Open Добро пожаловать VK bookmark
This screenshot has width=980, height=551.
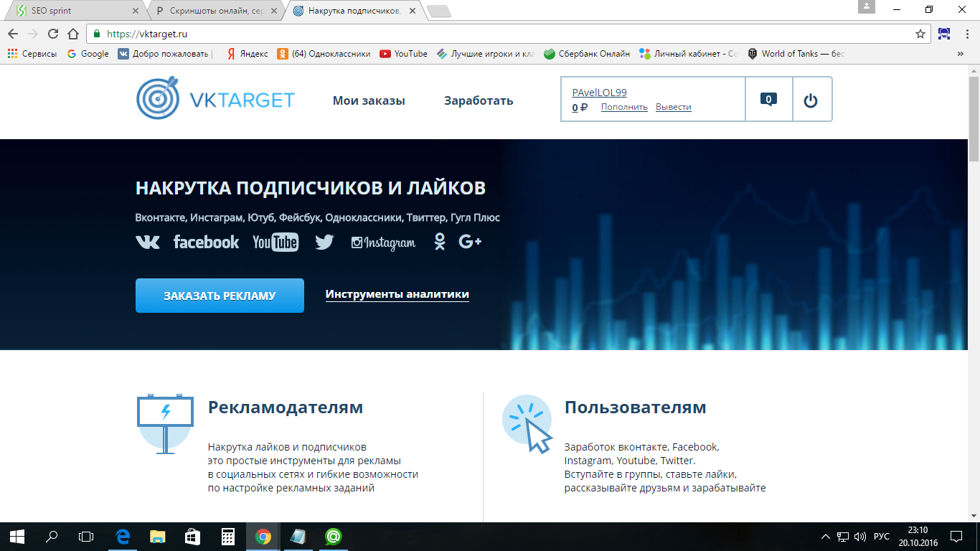tap(165, 54)
